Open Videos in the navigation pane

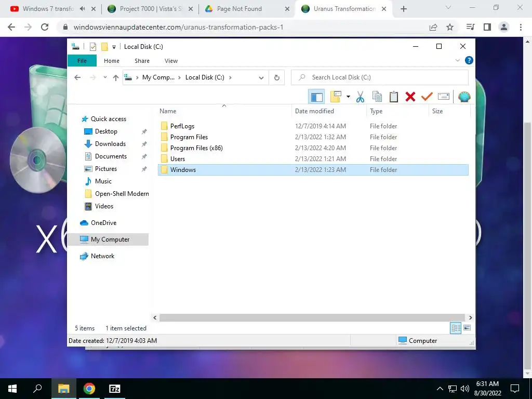[x=104, y=206]
